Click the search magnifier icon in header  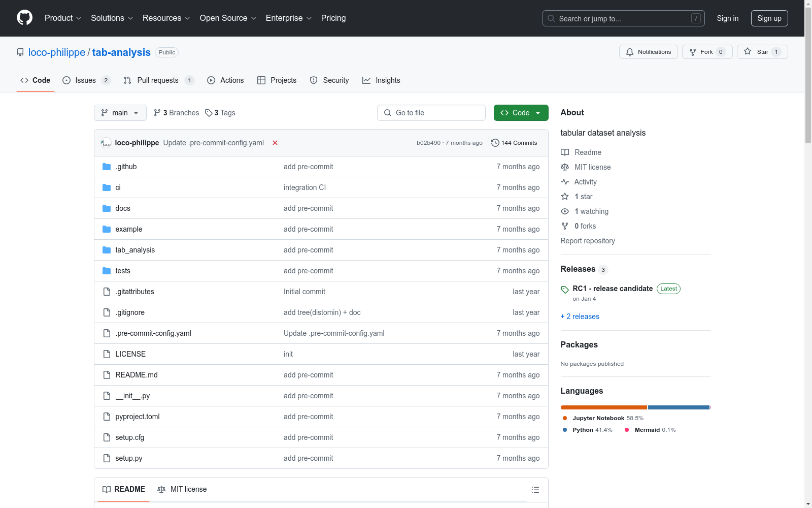(x=551, y=18)
